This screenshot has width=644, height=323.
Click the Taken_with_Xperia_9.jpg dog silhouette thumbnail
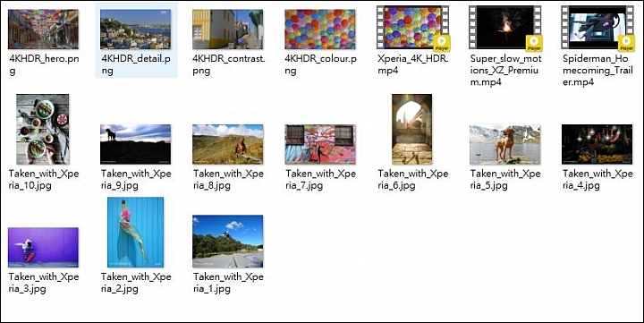click(136, 144)
